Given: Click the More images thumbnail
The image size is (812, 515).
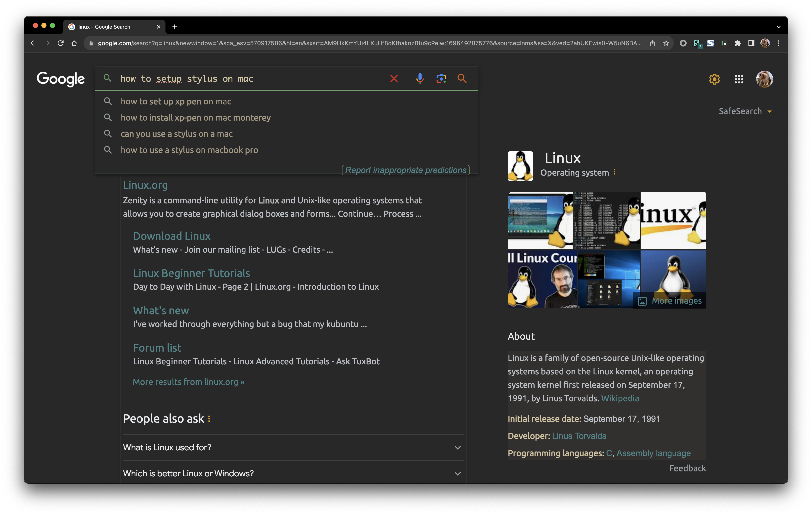Looking at the screenshot, I should coord(670,301).
